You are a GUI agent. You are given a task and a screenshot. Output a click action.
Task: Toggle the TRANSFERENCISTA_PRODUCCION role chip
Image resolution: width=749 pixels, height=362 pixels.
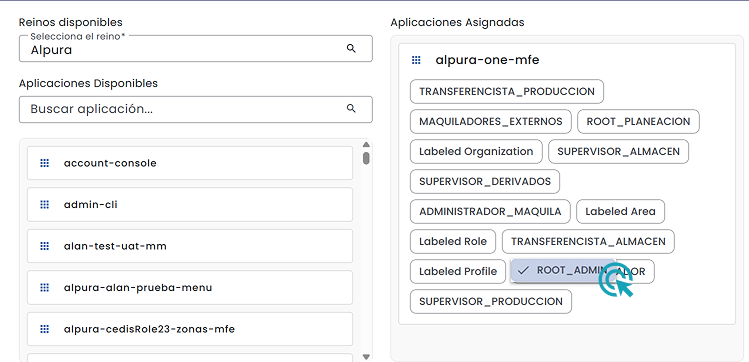click(507, 91)
